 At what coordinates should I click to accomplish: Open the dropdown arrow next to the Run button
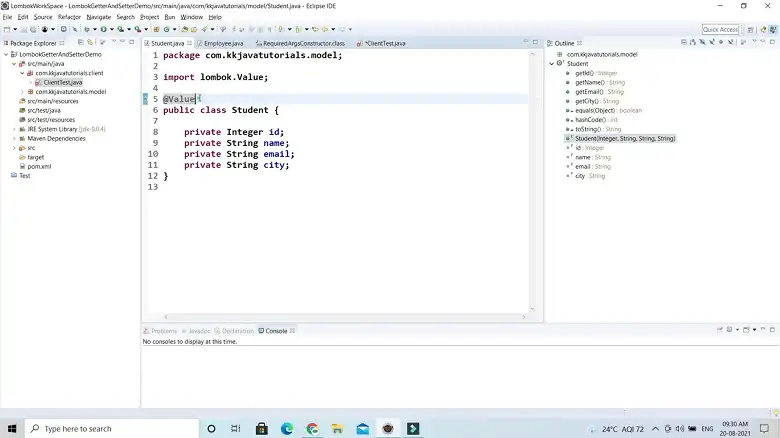pos(112,29)
